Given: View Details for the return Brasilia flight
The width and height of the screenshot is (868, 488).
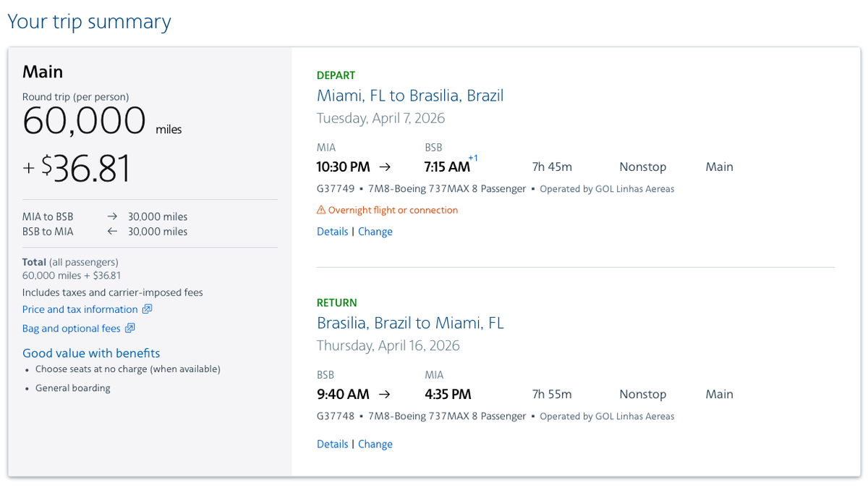Looking at the screenshot, I should pyautogui.click(x=332, y=445).
